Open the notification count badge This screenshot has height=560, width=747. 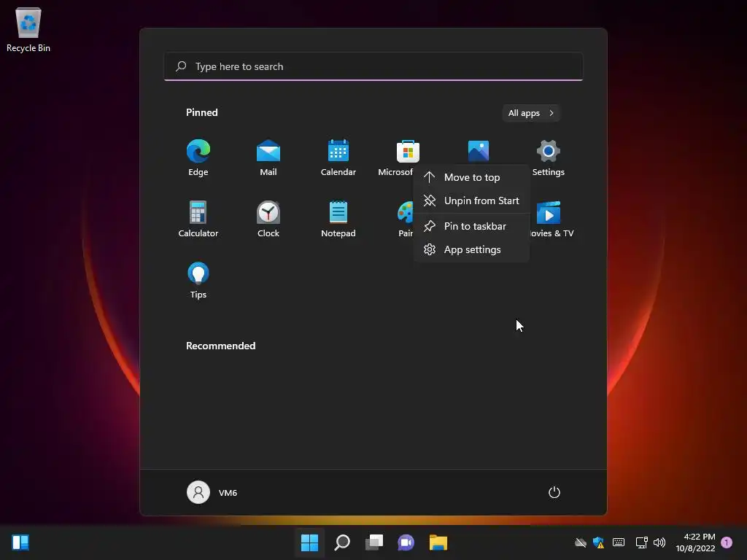coord(727,542)
